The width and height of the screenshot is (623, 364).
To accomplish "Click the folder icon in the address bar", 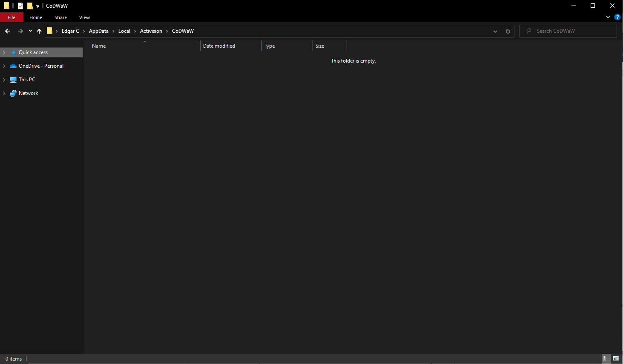I will (x=49, y=31).
